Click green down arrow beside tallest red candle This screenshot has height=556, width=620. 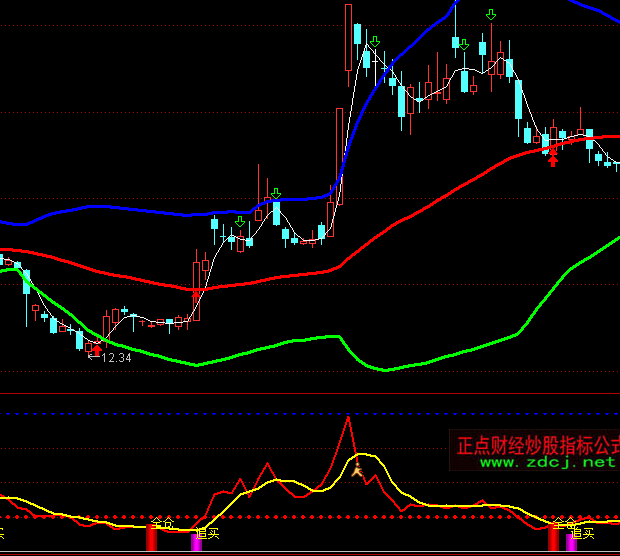pos(374,41)
